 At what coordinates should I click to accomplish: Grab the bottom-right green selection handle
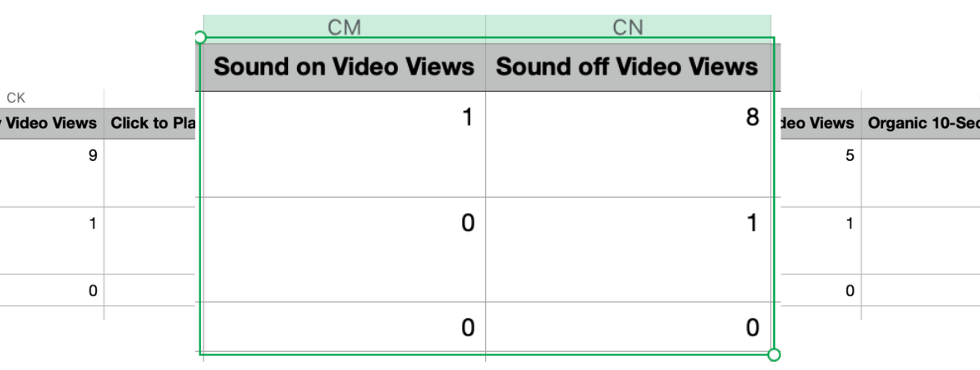pyautogui.click(x=773, y=354)
